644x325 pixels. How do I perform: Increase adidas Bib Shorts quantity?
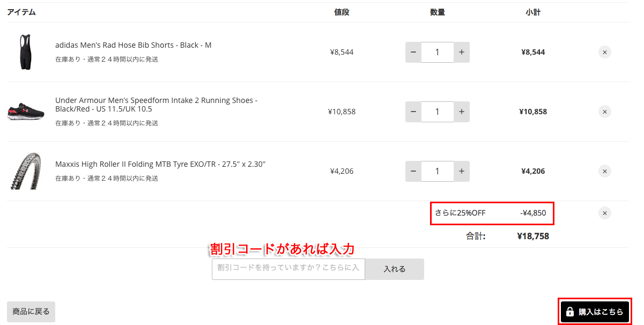point(461,52)
